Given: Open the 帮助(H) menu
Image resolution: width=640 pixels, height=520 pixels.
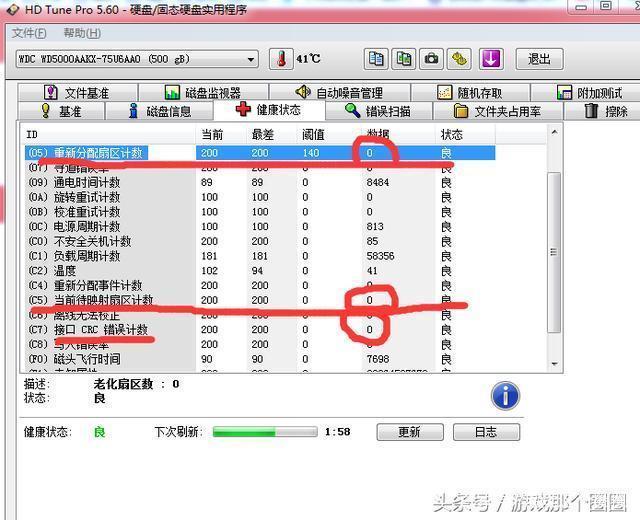Looking at the screenshot, I should [x=82, y=33].
